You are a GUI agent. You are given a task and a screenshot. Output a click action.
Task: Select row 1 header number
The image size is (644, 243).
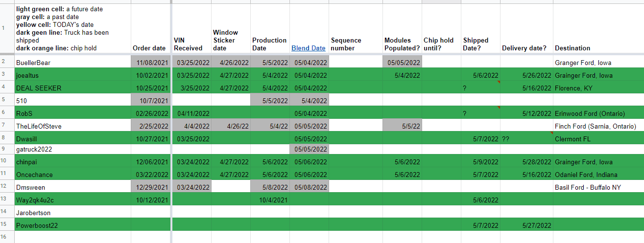click(3, 28)
